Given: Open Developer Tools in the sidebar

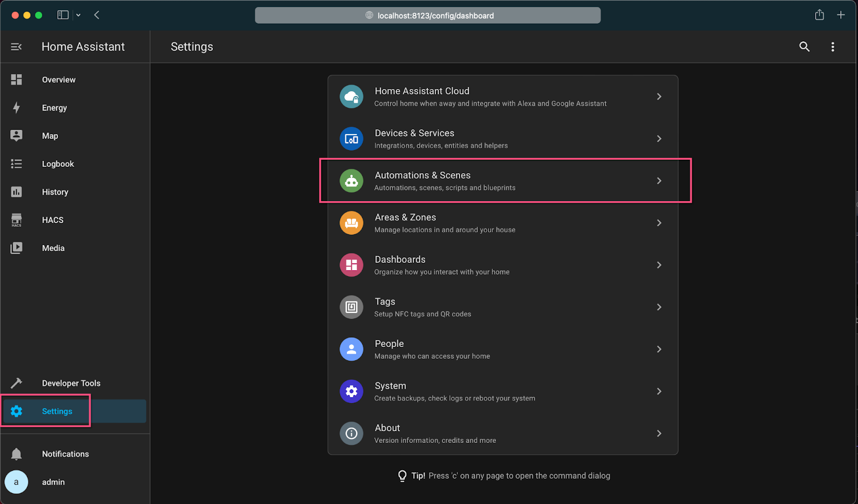Looking at the screenshot, I should (71, 383).
